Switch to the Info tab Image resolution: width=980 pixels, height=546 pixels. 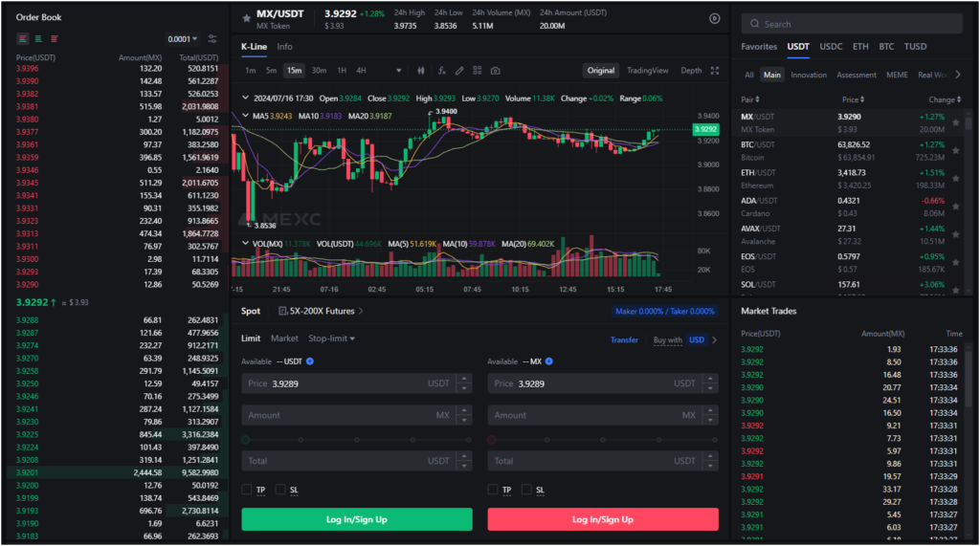[284, 47]
